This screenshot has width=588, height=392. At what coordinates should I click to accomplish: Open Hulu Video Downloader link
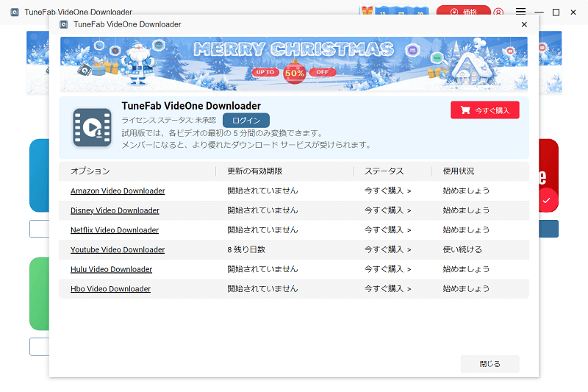pos(112,269)
